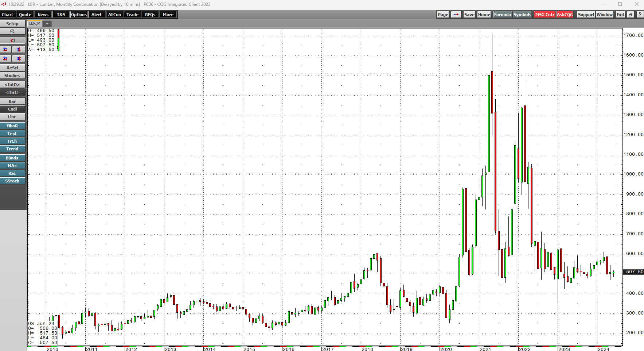Click the compress vertical scale icon
This screenshot has height=351, width=644.
[19, 58]
